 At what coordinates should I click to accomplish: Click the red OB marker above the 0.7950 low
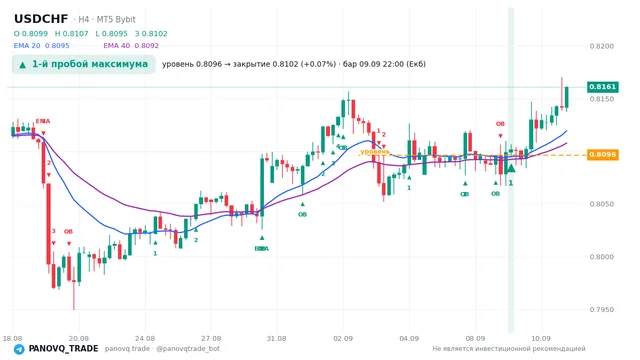point(68,231)
